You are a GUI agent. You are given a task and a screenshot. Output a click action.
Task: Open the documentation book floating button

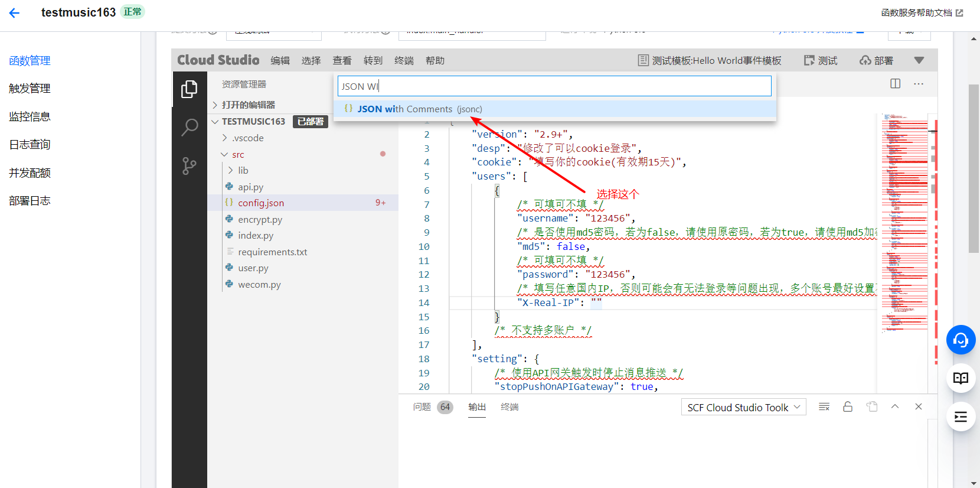[x=961, y=378]
